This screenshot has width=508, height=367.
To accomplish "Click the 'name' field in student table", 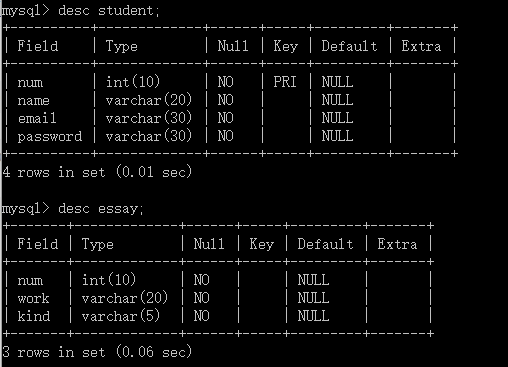I will pyautogui.click(x=33, y=100).
